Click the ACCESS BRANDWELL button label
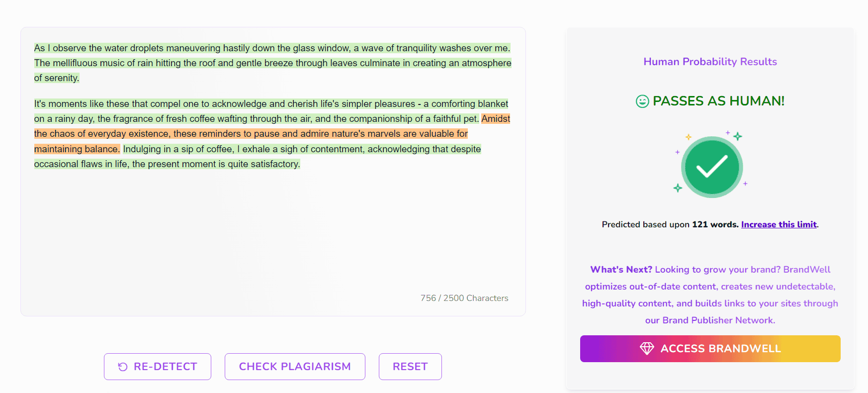This screenshot has width=868, height=393. 720,349
